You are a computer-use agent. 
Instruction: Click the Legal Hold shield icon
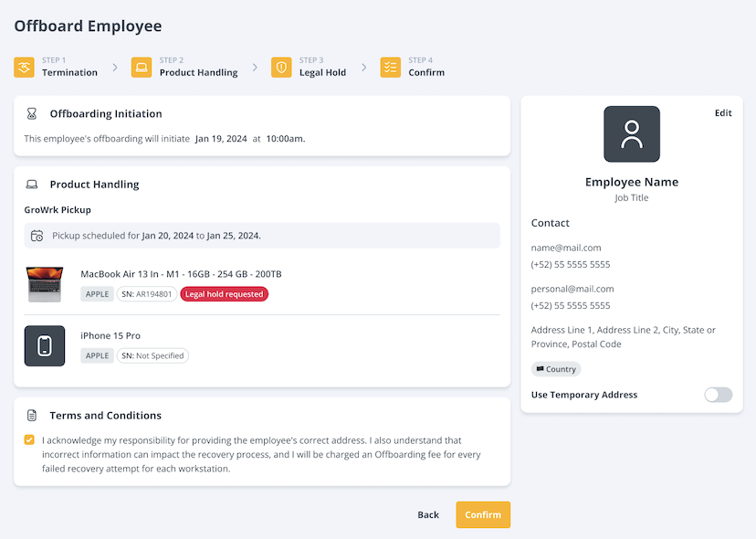(281, 68)
